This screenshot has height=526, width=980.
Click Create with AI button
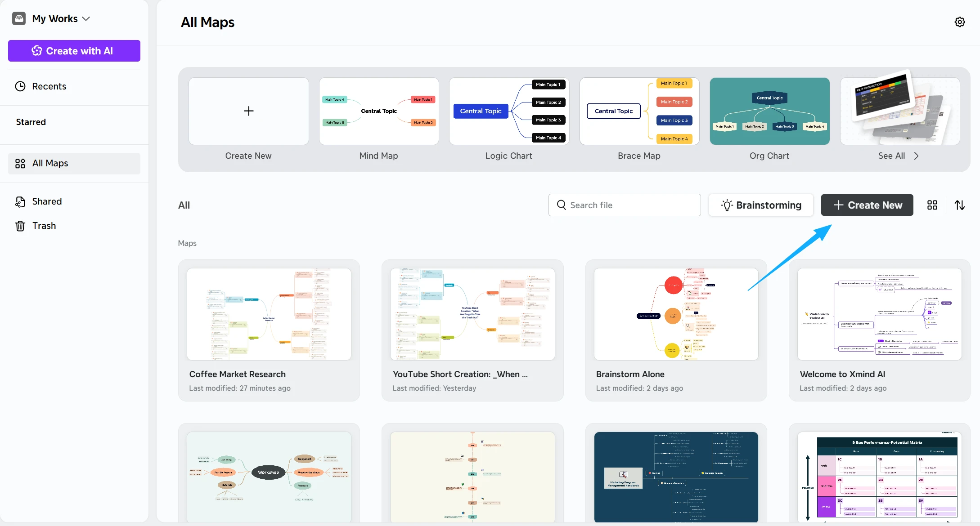pyautogui.click(x=74, y=51)
